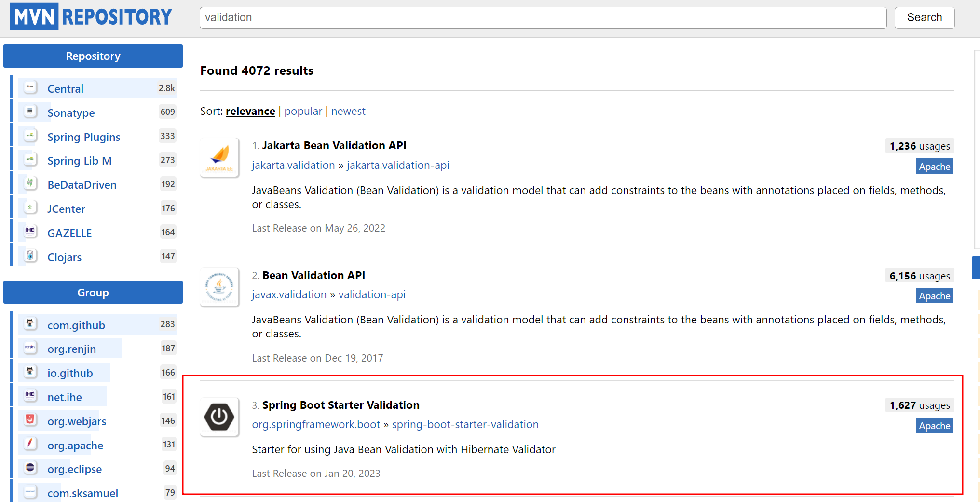Open Spring Boot Starter Validation title
The height and width of the screenshot is (502, 980).
pos(341,405)
